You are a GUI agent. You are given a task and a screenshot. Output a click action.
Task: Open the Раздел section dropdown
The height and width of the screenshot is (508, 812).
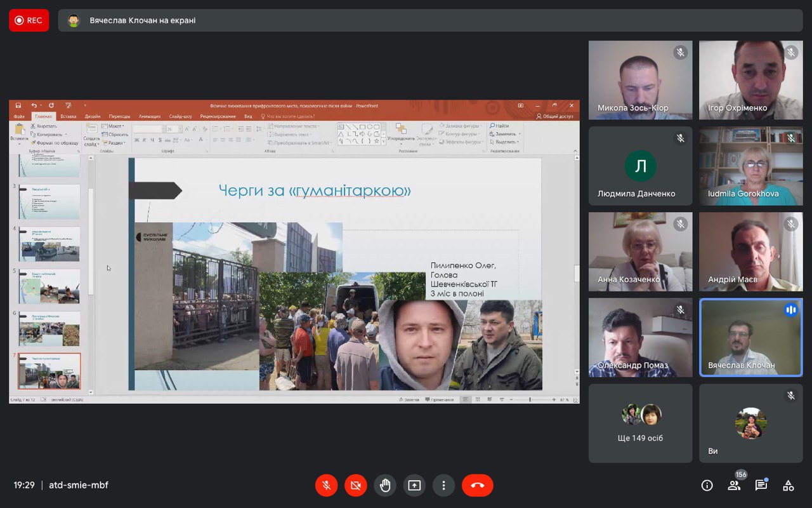coord(114,142)
